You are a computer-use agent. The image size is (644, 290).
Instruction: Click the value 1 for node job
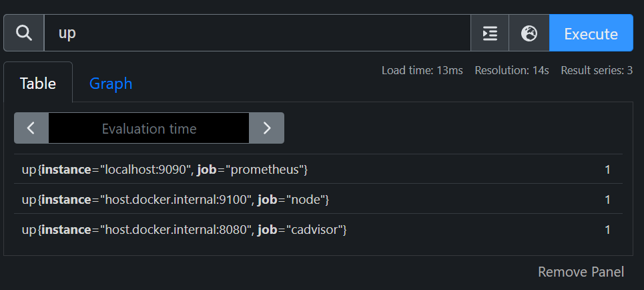pyautogui.click(x=607, y=199)
